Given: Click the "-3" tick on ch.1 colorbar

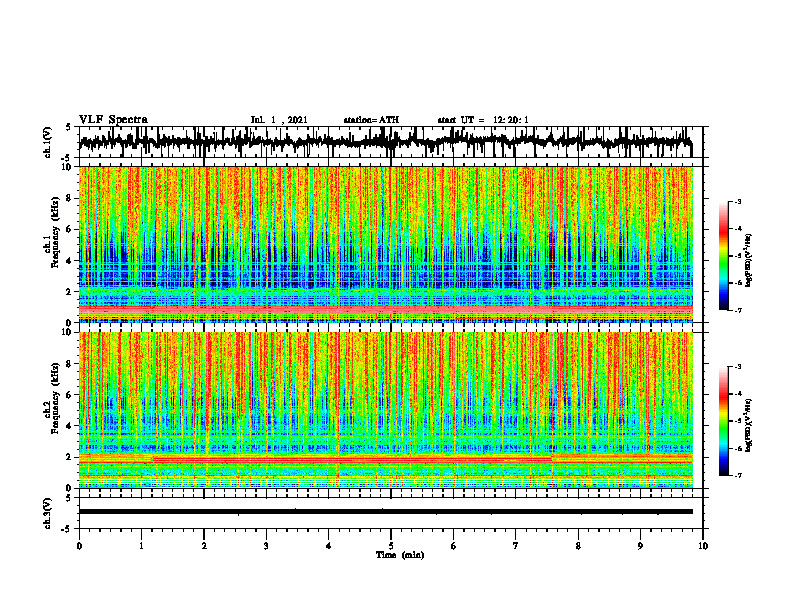Looking at the screenshot, I should click(x=738, y=201).
